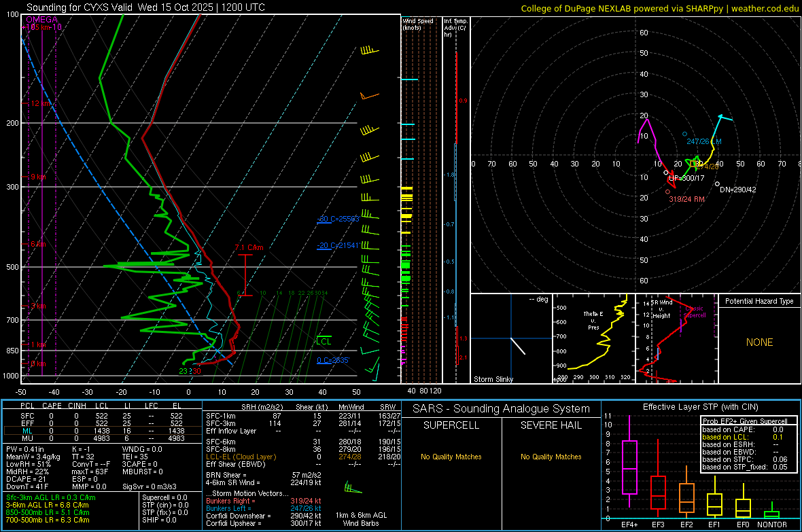This screenshot has width=802, height=532.
Task: Click the SFC-6km shear row
Action: point(303,442)
